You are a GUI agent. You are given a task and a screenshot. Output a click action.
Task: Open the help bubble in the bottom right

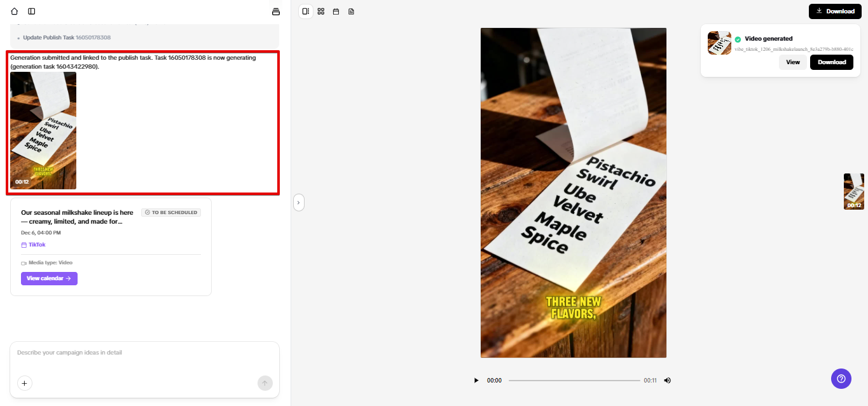pyautogui.click(x=841, y=379)
